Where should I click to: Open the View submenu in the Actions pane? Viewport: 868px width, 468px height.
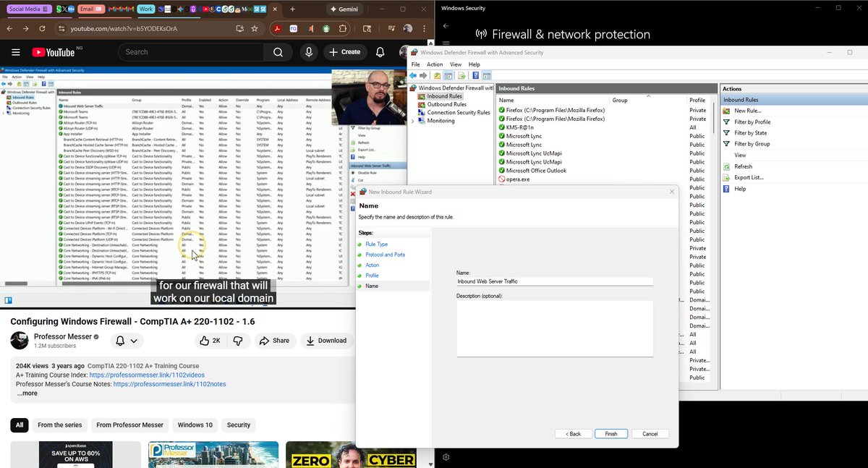pyautogui.click(x=740, y=155)
